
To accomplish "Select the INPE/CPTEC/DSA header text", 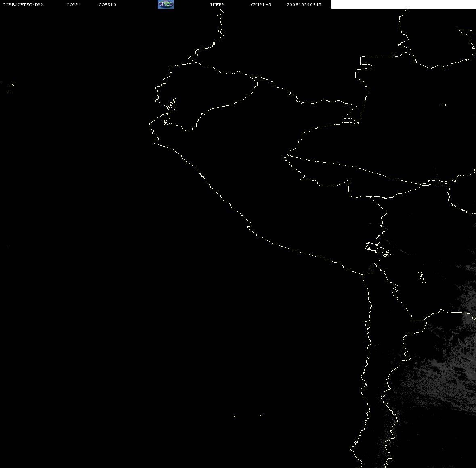I will coord(23,4).
